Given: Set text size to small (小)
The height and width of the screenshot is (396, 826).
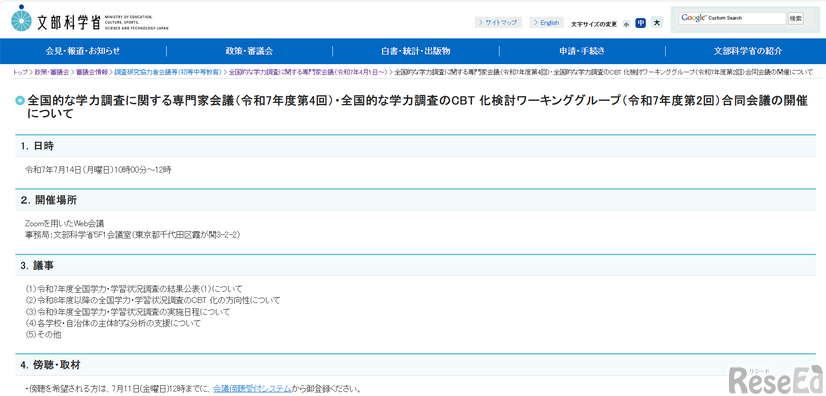Looking at the screenshot, I should point(626,24).
